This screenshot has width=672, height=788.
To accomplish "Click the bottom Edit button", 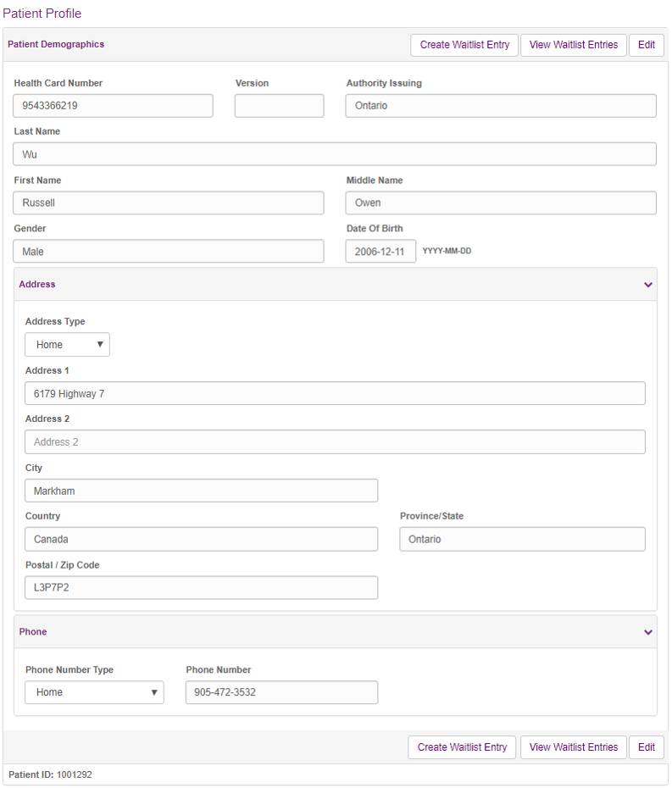I will tap(647, 747).
